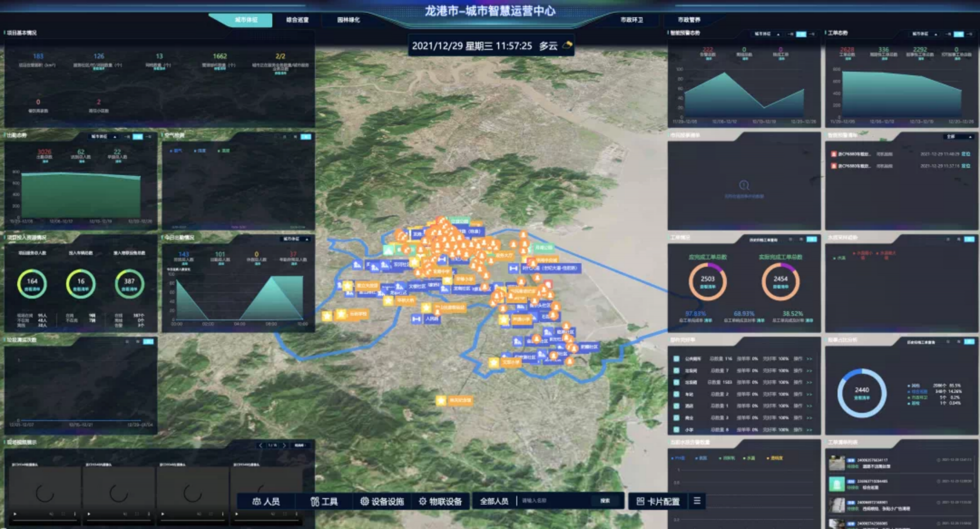The width and height of the screenshot is (980, 529).
Task: Click the 卡片配置 button
Action: pos(658,501)
